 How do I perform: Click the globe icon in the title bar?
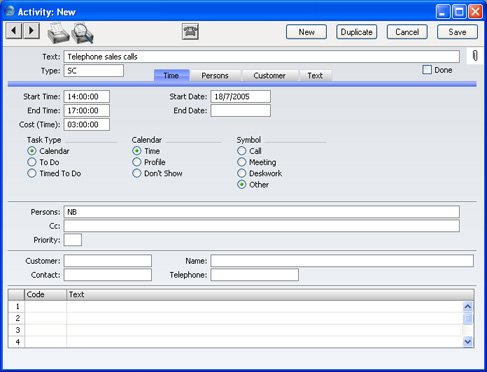click(x=9, y=11)
